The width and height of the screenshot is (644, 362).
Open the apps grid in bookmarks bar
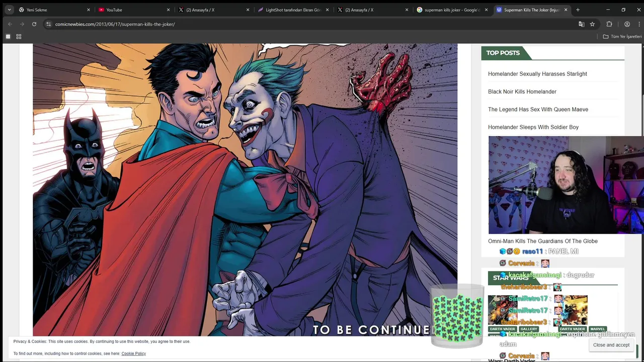click(x=19, y=37)
